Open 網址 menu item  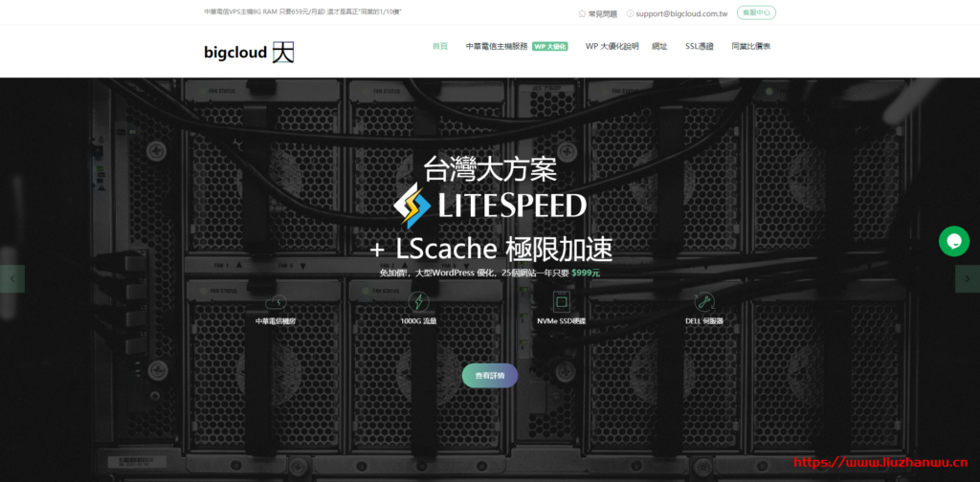[659, 46]
